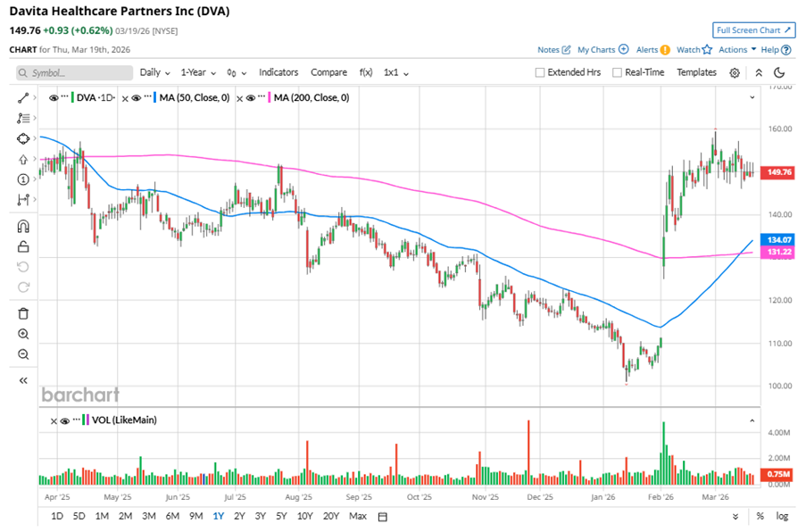Add to My Charts plus icon

[624, 49]
